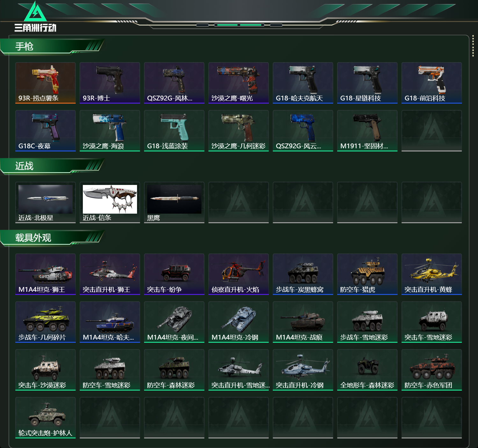
Task: Select the G18C-夜幕 pistol skin
Action: 46,131
